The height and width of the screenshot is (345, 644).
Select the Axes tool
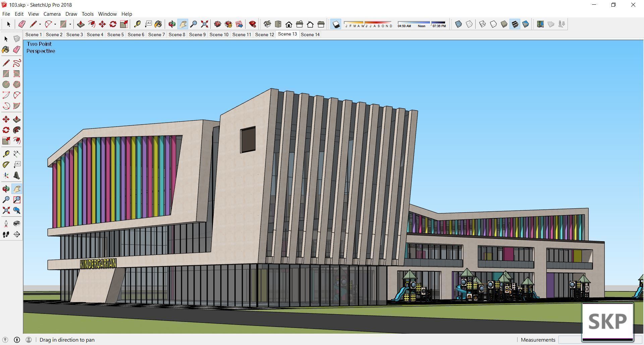click(6, 176)
